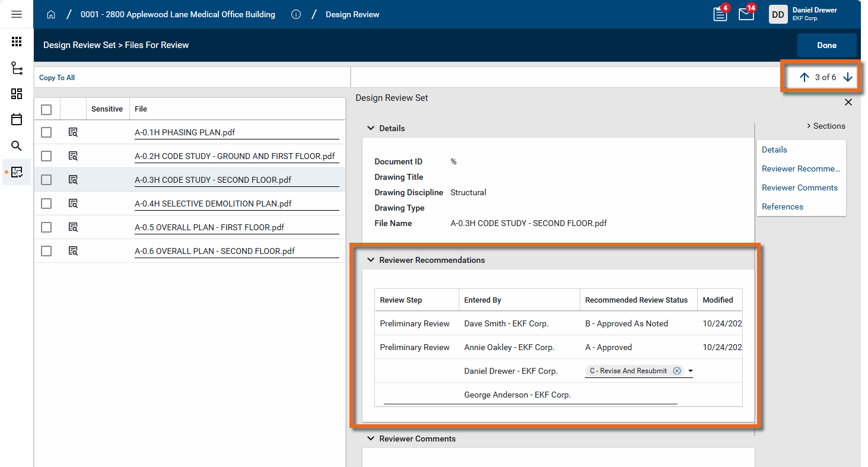Click the Done button

pyautogui.click(x=826, y=45)
